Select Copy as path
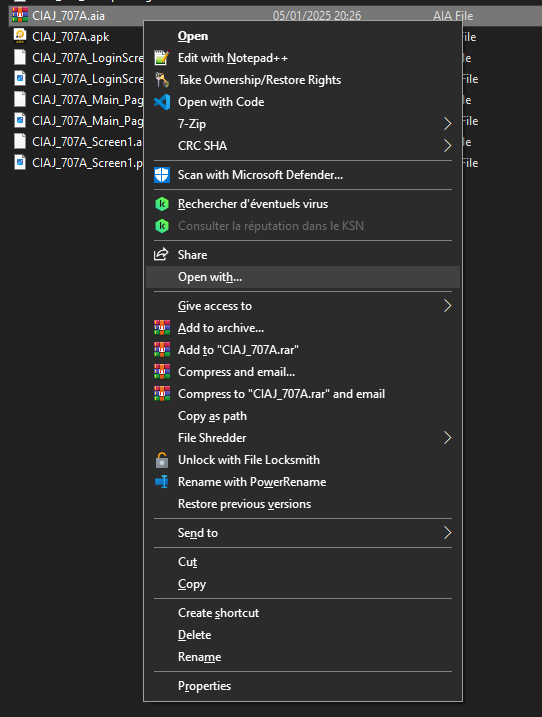 pos(212,416)
